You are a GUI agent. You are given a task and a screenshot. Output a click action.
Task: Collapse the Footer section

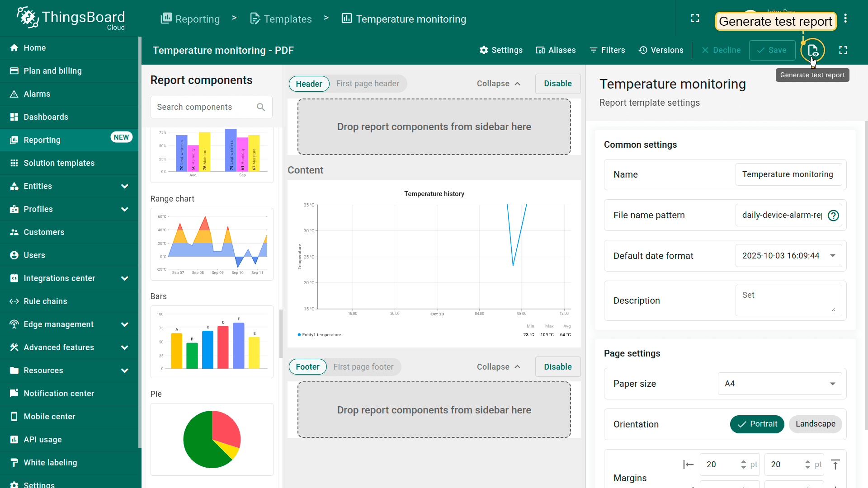[498, 367]
